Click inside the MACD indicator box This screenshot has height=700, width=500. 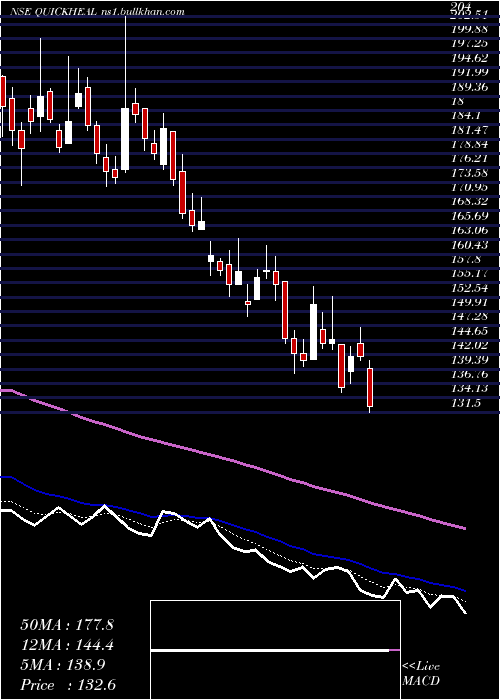(x=275, y=650)
